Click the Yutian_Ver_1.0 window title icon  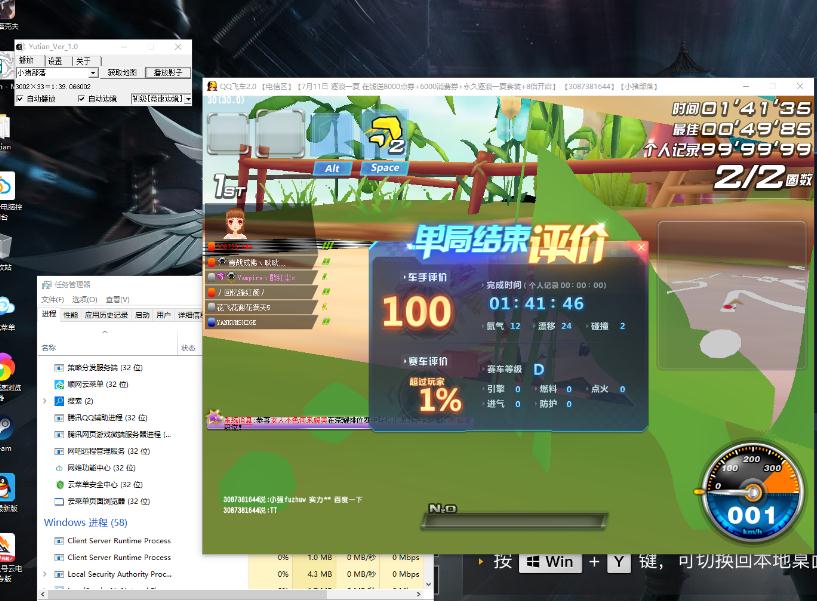pyautogui.click(x=21, y=47)
